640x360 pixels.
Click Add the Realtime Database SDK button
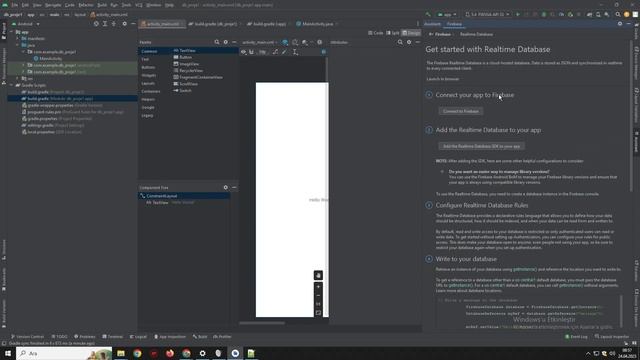point(482,146)
